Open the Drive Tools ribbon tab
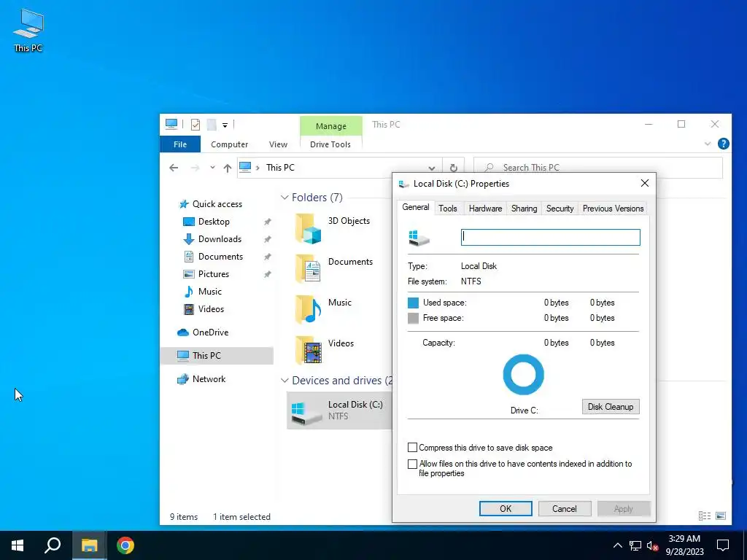747x560 pixels. click(x=330, y=144)
